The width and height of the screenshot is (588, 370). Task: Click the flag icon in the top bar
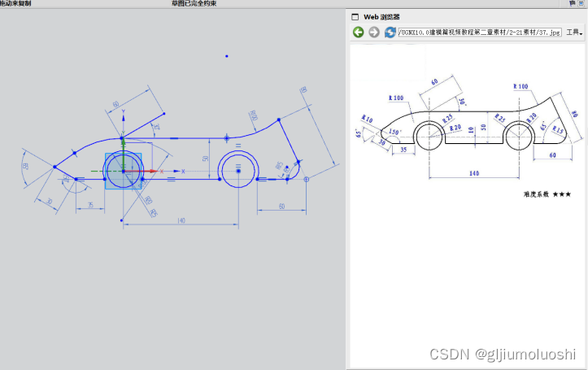pos(573,3)
